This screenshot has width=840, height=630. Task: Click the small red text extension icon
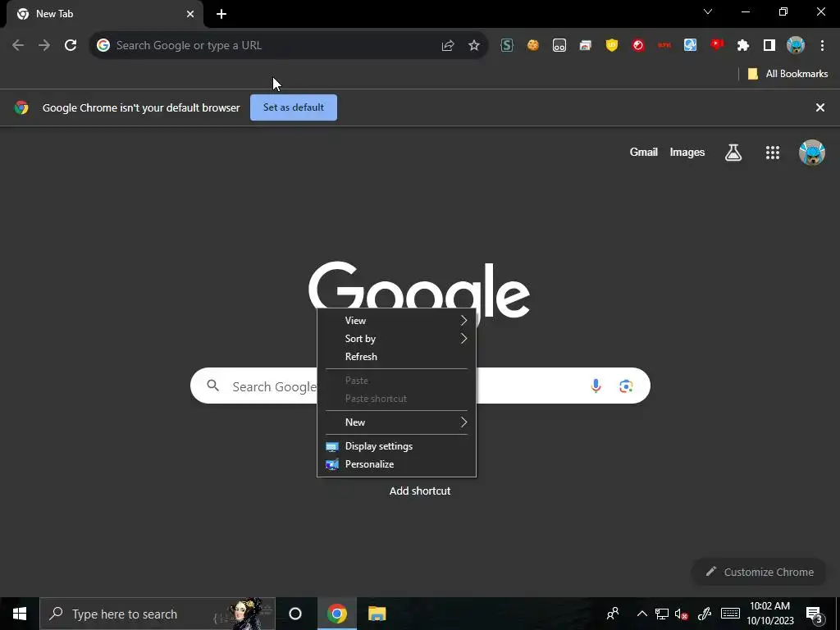(x=664, y=46)
